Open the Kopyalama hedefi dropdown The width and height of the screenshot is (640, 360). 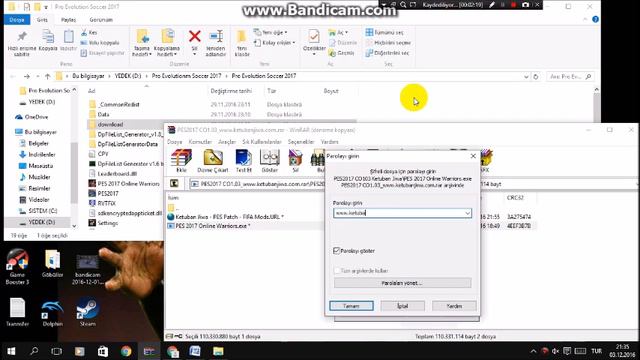click(167, 54)
